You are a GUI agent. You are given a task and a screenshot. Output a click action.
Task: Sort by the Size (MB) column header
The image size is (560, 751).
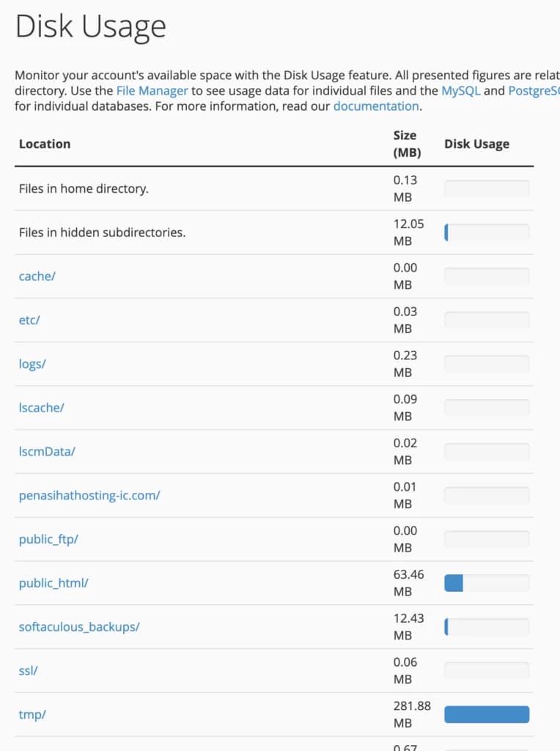pyautogui.click(x=405, y=144)
